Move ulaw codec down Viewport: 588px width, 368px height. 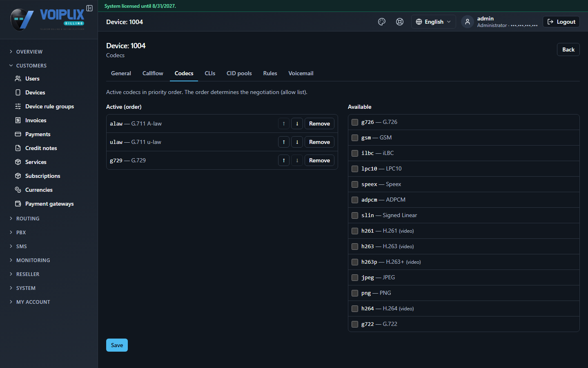(297, 142)
